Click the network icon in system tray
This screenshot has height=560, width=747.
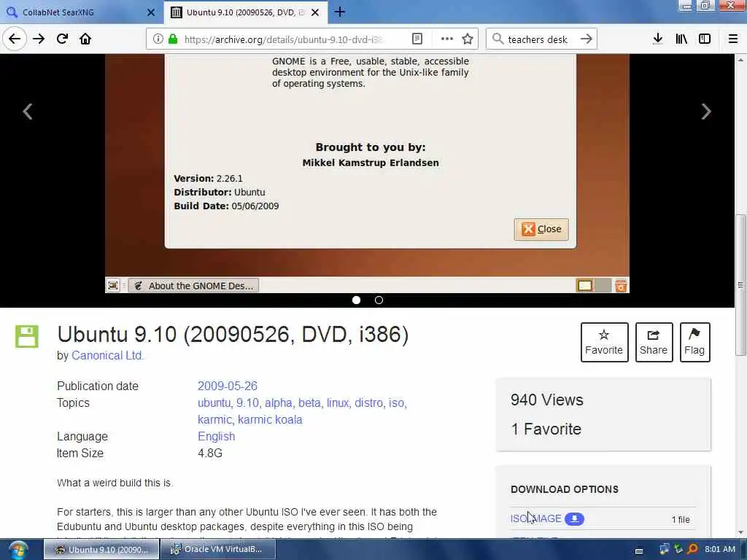click(664, 549)
